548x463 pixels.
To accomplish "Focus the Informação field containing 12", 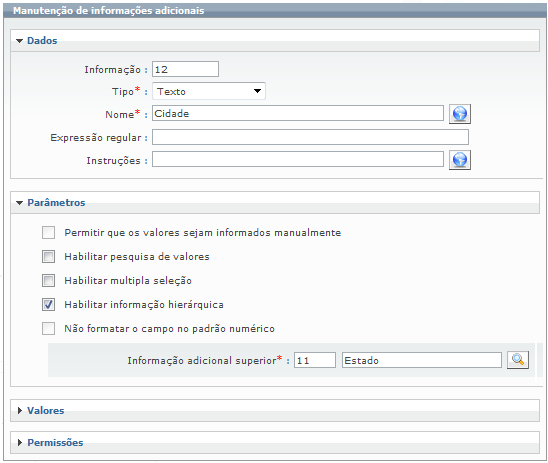I will pos(185,69).
